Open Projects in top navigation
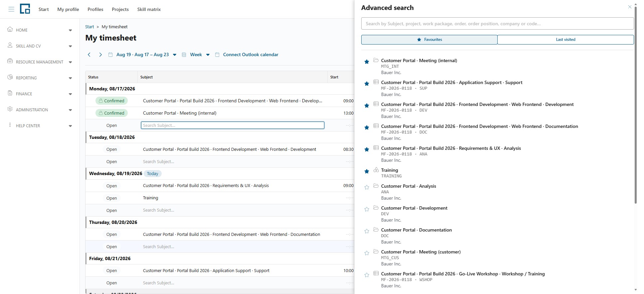The image size is (644, 294). click(x=120, y=9)
